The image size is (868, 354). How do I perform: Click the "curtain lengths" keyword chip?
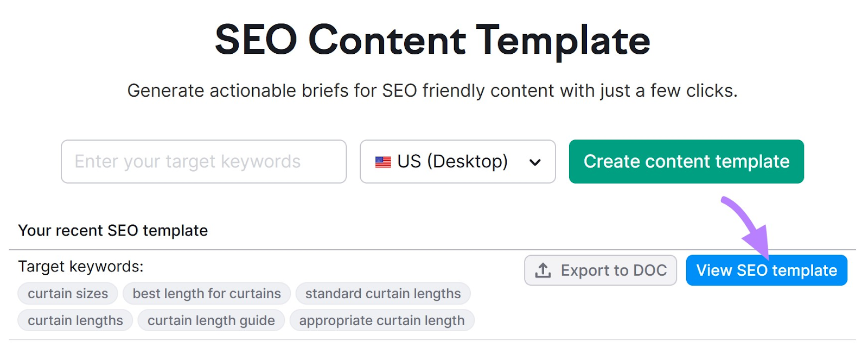click(x=75, y=320)
